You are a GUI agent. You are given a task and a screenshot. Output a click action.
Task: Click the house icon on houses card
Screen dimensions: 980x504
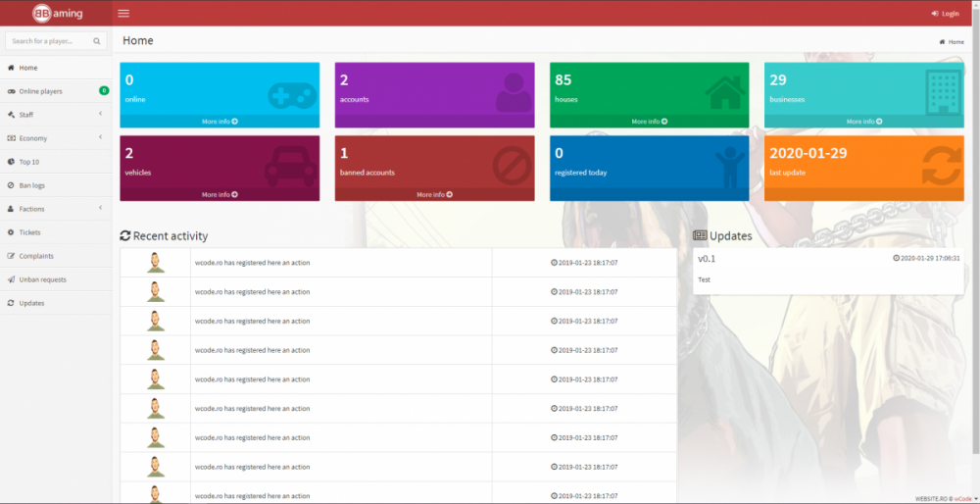tap(724, 92)
